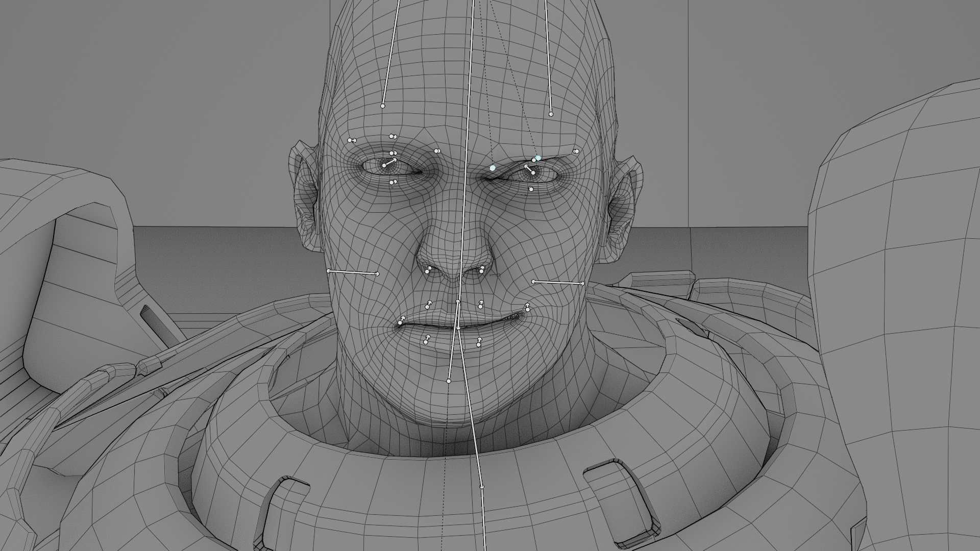Pick the nostril control on the screen's left
The image size is (980, 551).
click(x=428, y=270)
